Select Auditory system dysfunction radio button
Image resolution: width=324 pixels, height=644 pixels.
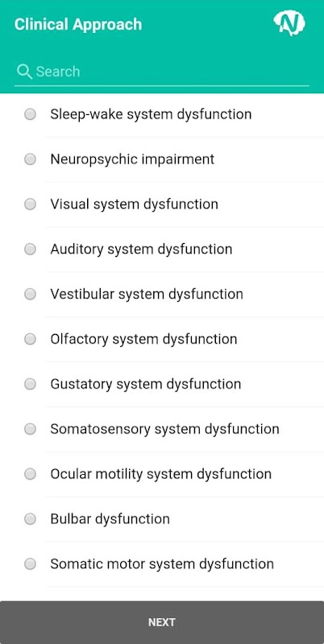30,249
